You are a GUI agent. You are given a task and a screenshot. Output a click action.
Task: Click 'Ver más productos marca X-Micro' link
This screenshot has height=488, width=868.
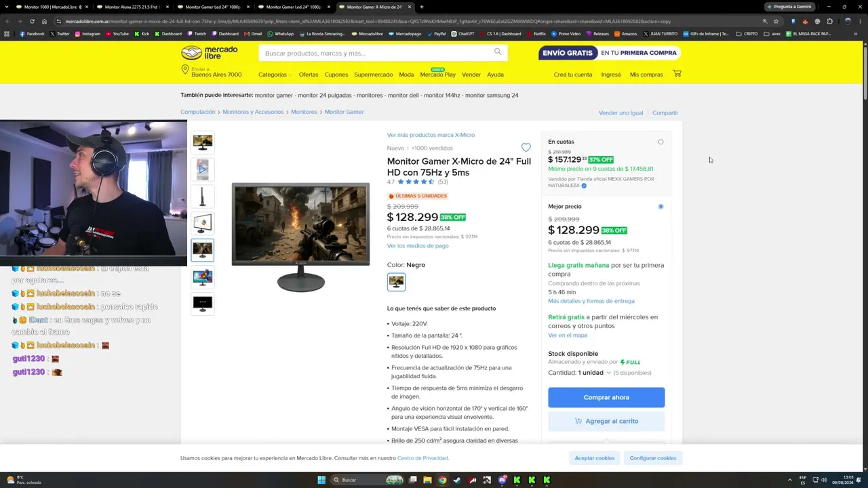[431, 135]
